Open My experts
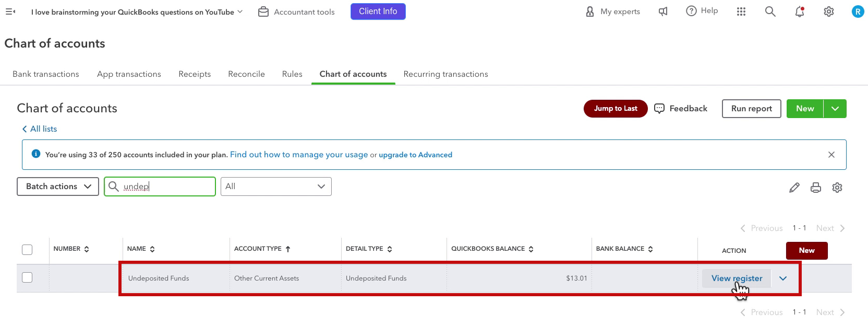The height and width of the screenshot is (326, 868). point(612,11)
